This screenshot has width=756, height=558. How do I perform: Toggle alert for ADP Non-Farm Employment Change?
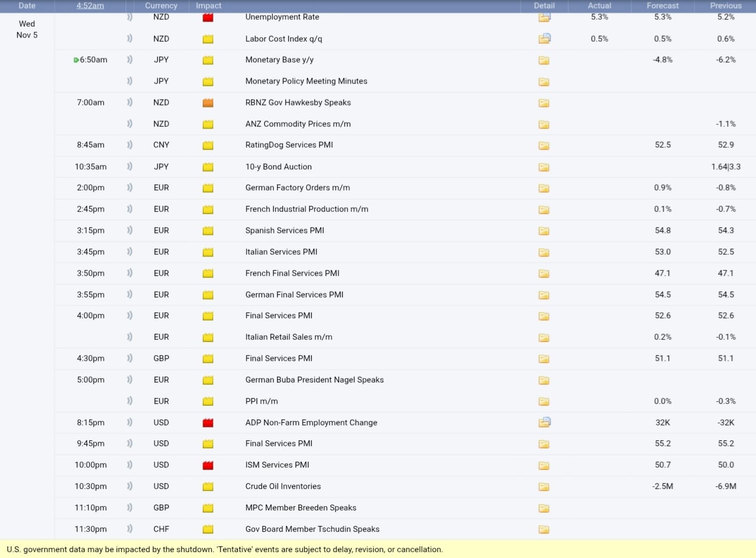129,423
